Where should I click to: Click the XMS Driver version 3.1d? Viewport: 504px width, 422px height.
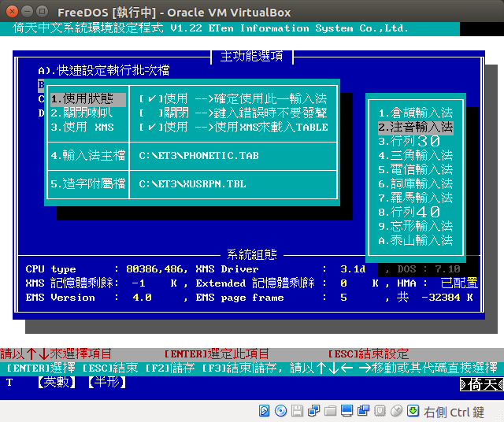[353, 269]
